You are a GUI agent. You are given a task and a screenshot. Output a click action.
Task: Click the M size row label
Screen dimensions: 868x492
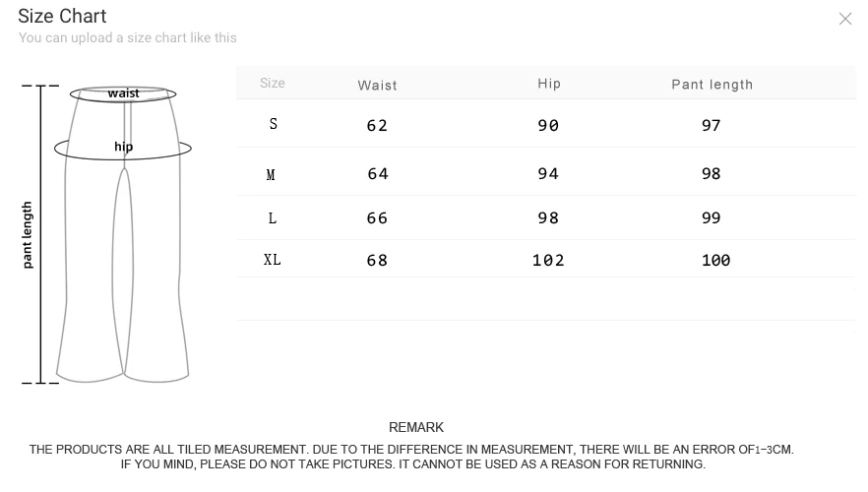271,174
